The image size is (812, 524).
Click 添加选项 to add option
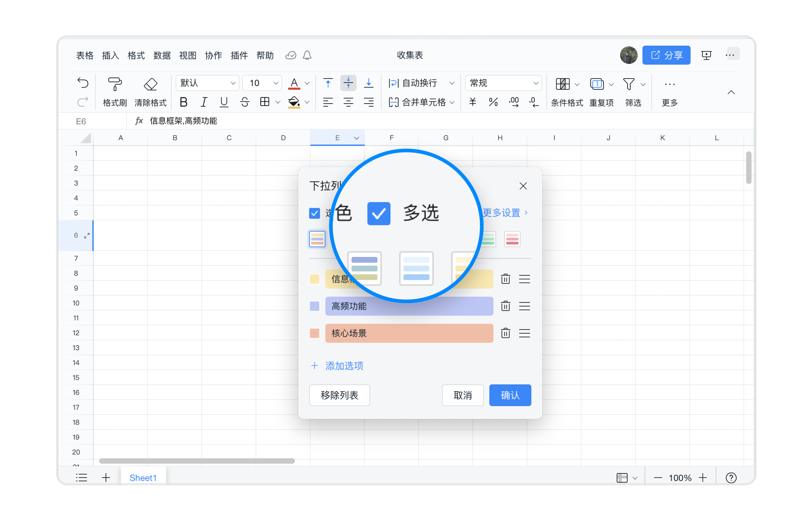click(x=337, y=366)
